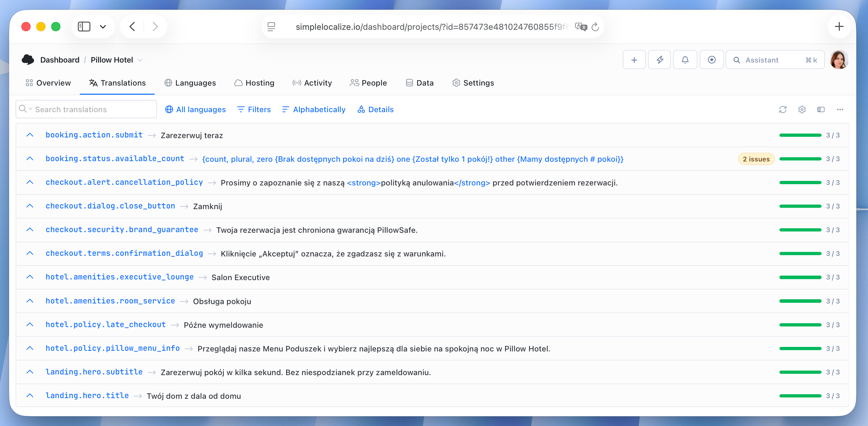Click progress bar for checkout.dialog.close_button

point(800,206)
